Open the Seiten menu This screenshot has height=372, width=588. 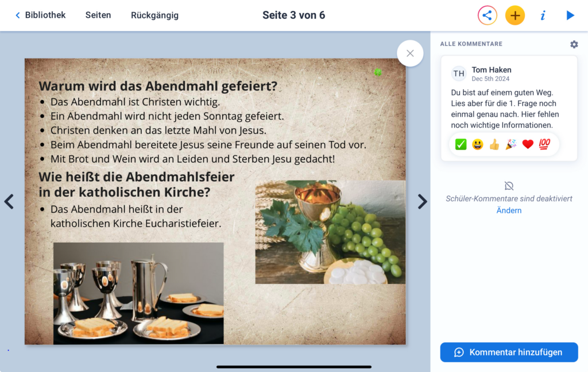tap(98, 15)
